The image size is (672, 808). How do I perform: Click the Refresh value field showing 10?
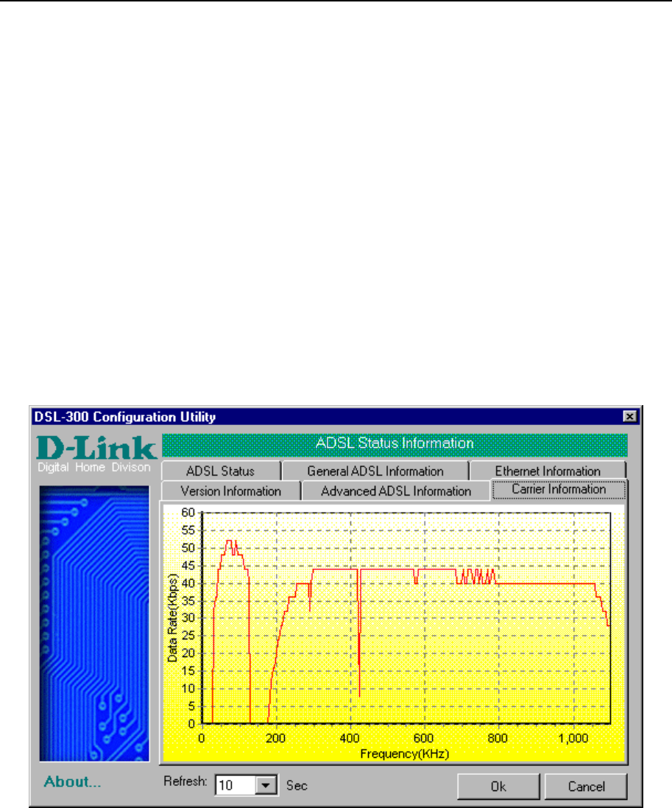coord(236,785)
